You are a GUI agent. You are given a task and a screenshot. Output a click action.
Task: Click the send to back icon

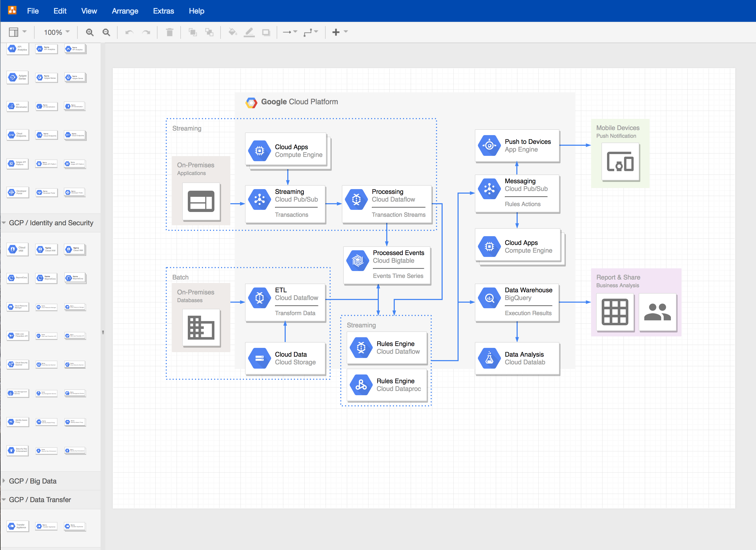pyautogui.click(x=209, y=32)
